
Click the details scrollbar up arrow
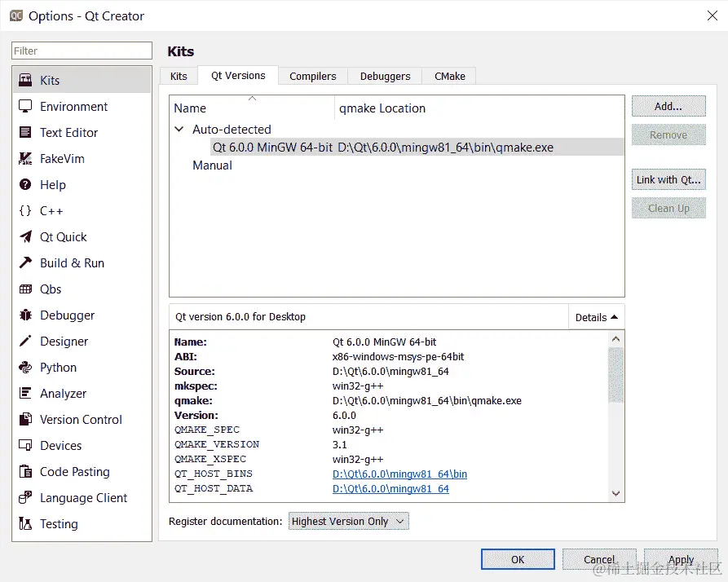[x=615, y=339]
